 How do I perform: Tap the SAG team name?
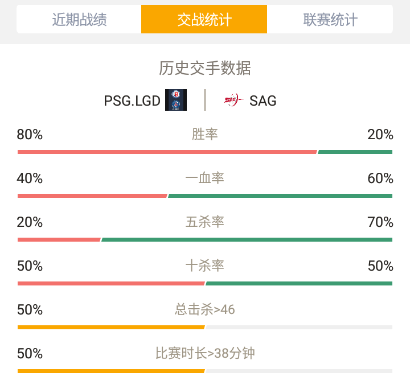tap(263, 101)
